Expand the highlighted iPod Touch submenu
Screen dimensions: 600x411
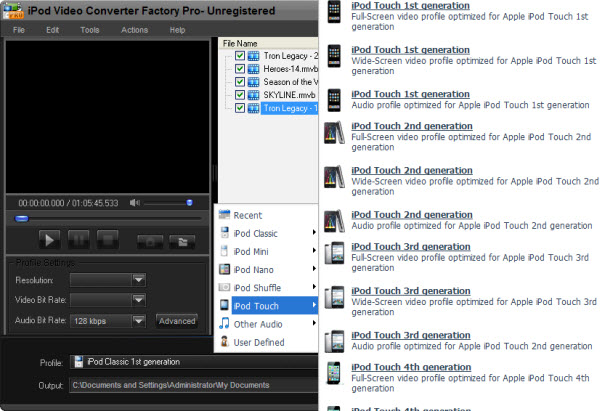tap(266, 306)
